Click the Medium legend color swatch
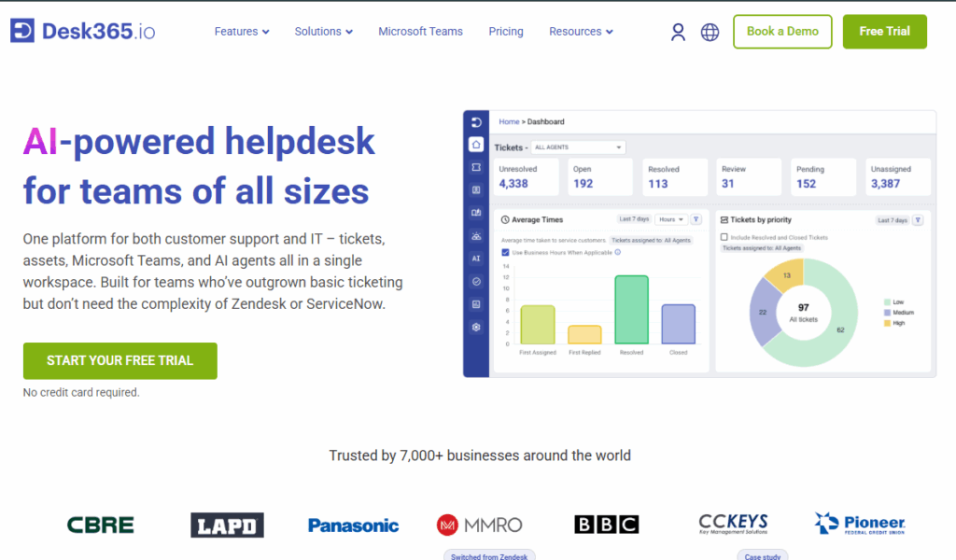 pos(887,313)
